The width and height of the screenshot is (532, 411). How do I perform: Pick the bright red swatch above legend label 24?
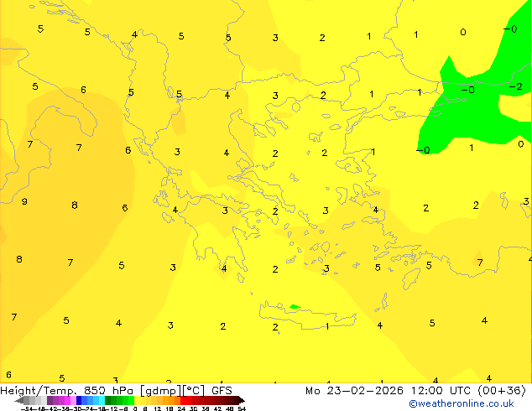coord(184,400)
